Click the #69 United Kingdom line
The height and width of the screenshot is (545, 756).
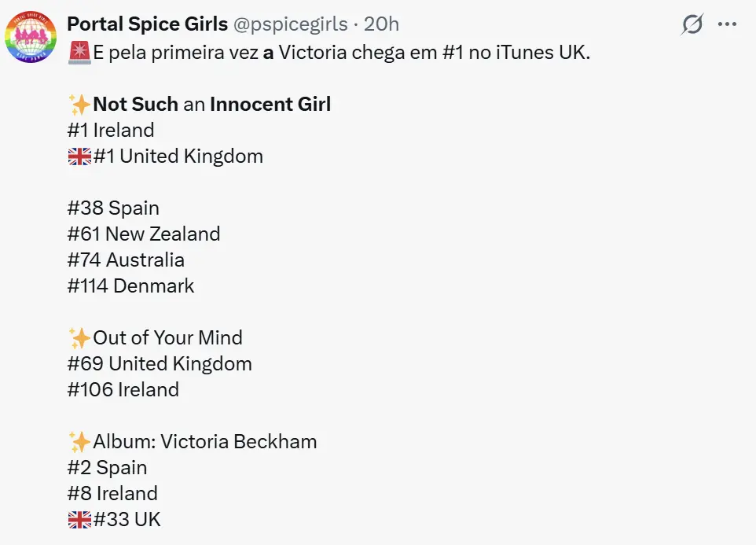(160, 364)
